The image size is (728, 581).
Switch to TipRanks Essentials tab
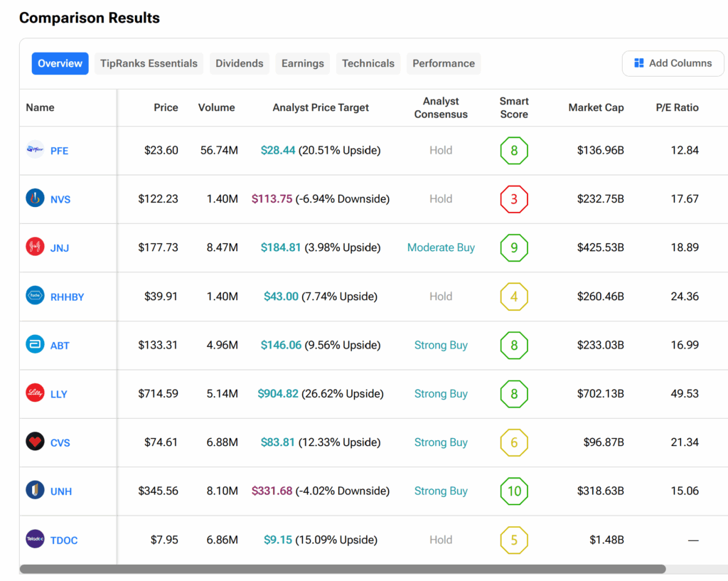coord(149,63)
